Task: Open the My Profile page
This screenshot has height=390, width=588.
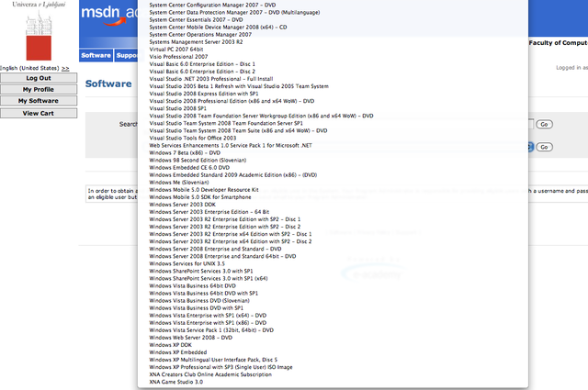Action: 39,90
